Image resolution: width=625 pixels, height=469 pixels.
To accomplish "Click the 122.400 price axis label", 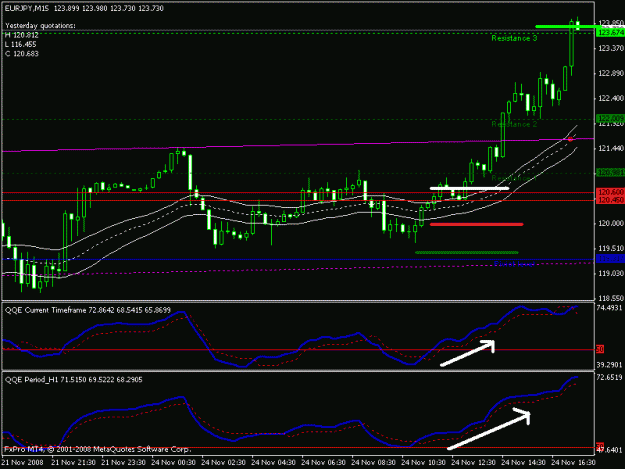I will [611, 98].
